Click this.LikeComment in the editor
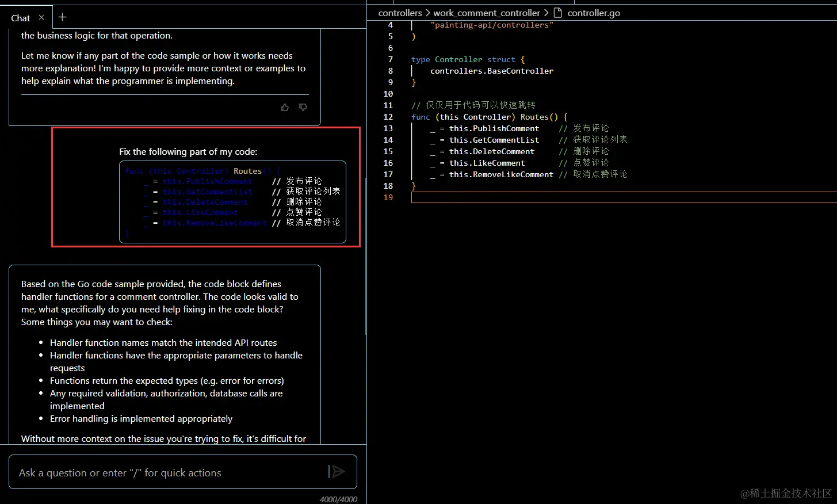837x504 pixels. [487, 163]
